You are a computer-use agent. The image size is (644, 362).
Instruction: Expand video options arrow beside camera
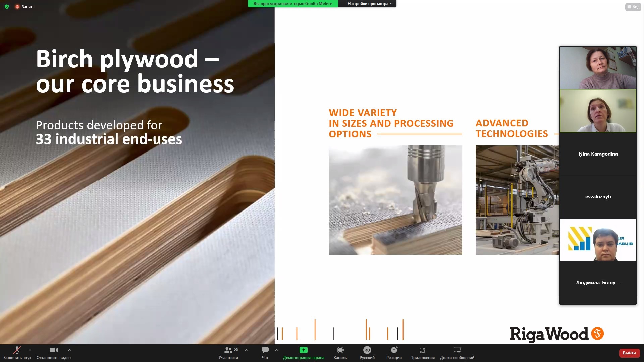[x=69, y=350]
